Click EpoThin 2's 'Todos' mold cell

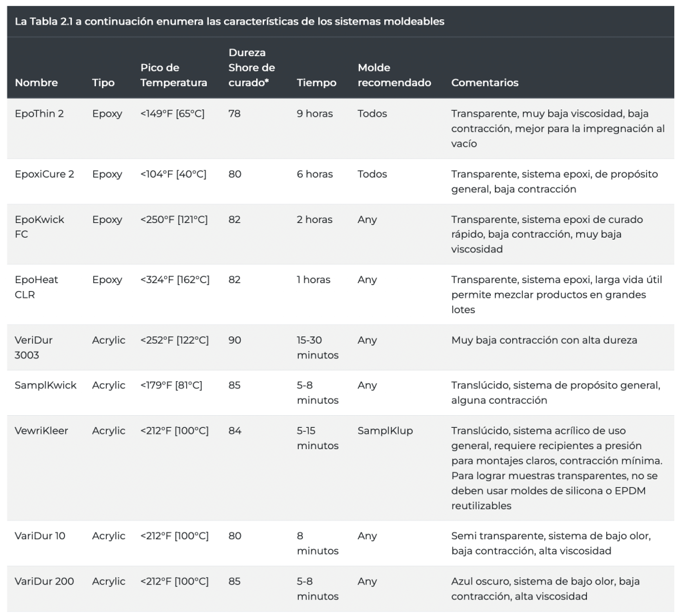pos(372,113)
